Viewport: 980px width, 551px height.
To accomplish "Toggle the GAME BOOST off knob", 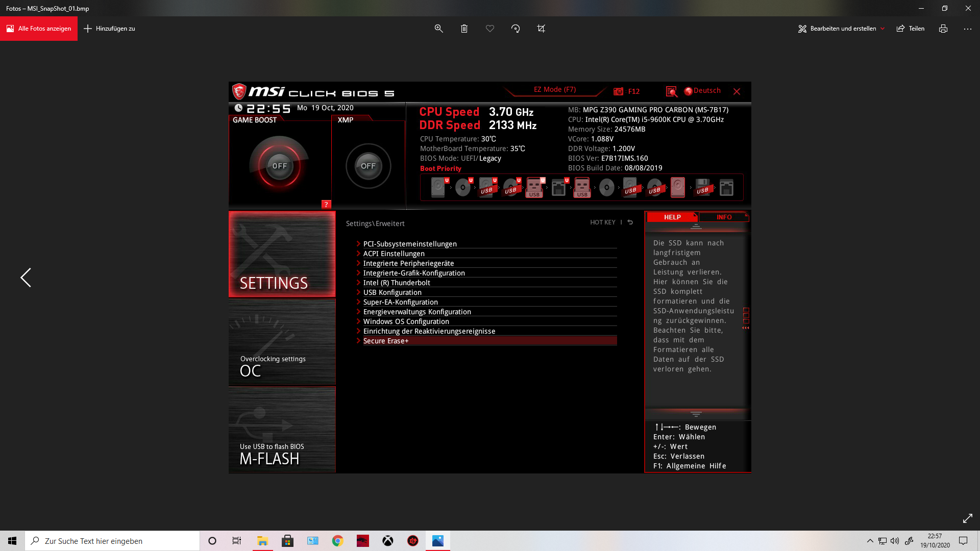I will pos(279,166).
